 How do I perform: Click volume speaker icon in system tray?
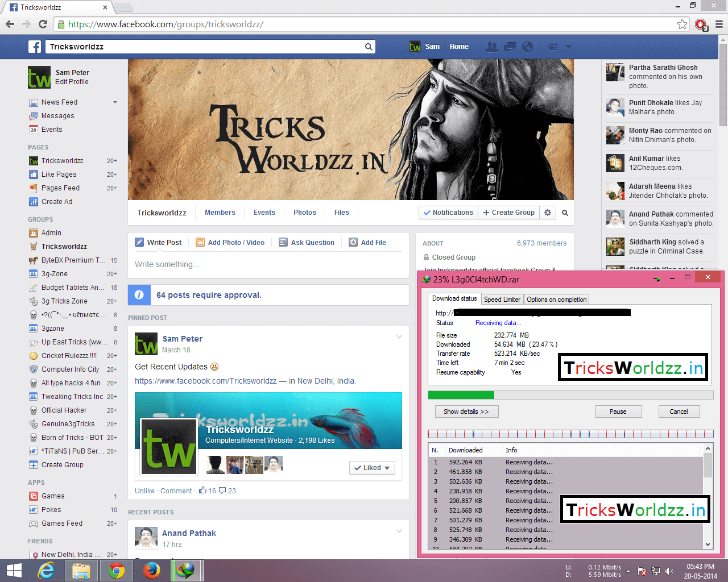[x=669, y=571]
